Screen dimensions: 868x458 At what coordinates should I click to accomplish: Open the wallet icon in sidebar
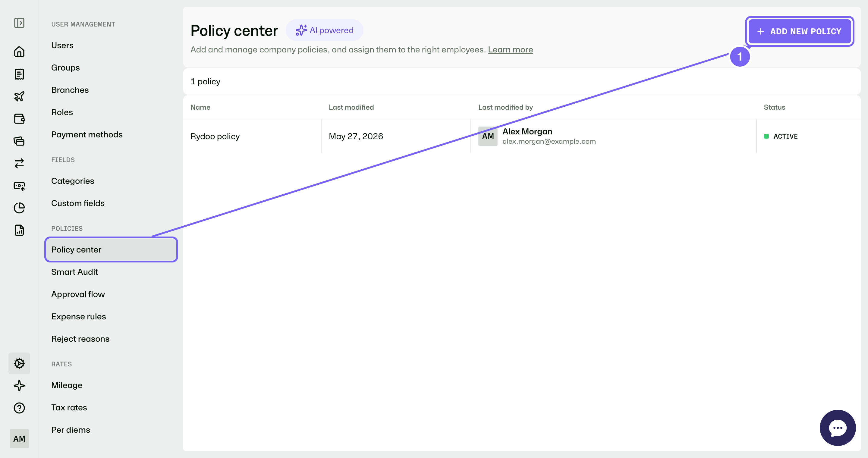(x=19, y=118)
